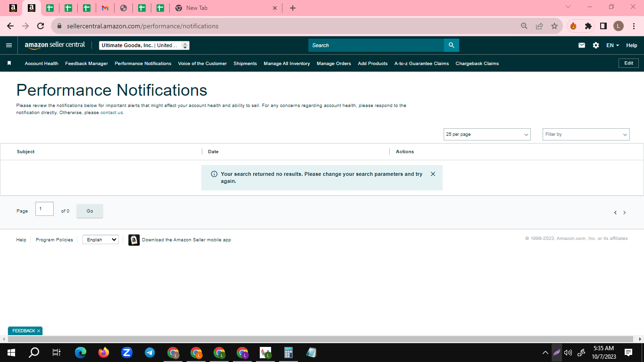
Task: Click the share page icon
Action: [x=539, y=26]
